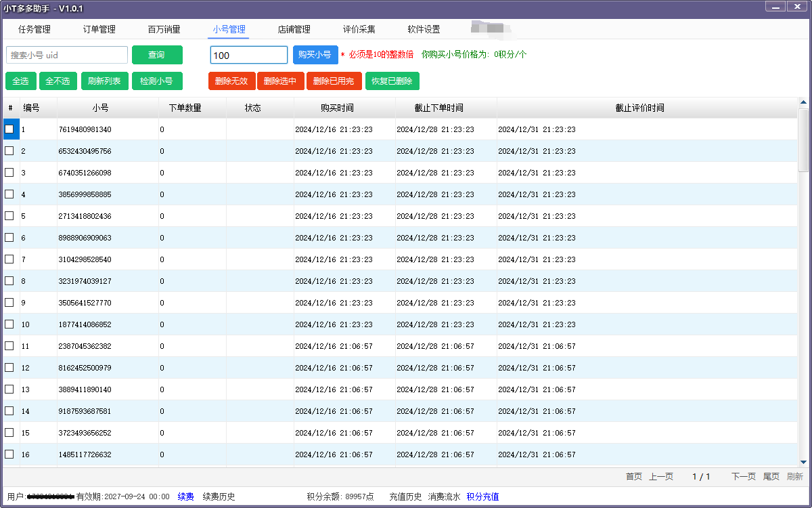Click the red 删除选中 button

[280, 81]
